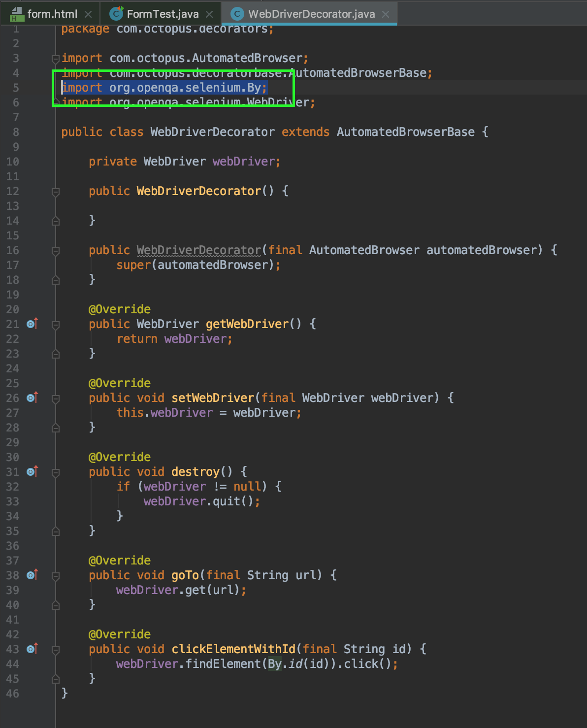587x728 pixels.
Task: Click override gutter icon for setWebDriver method
Action: point(32,398)
